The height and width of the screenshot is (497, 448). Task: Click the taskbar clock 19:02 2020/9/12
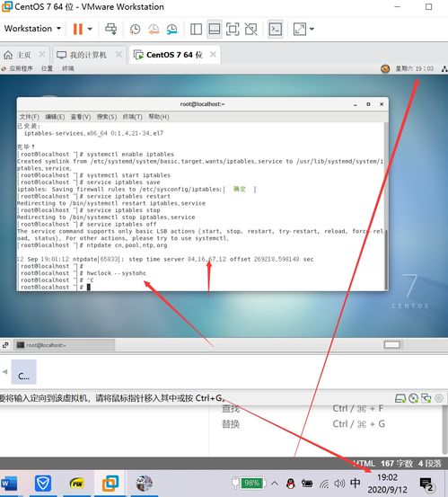387,484
